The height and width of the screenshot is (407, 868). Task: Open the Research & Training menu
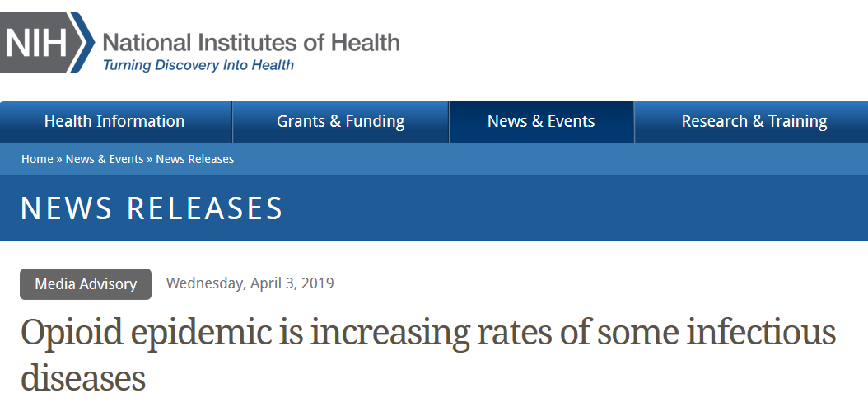point(754,122)
